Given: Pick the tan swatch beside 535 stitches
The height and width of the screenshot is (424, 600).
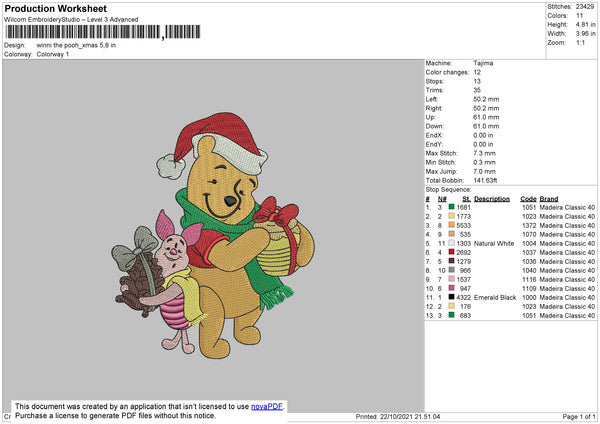Looking at the screenshot, I should [x=452, y=234].
